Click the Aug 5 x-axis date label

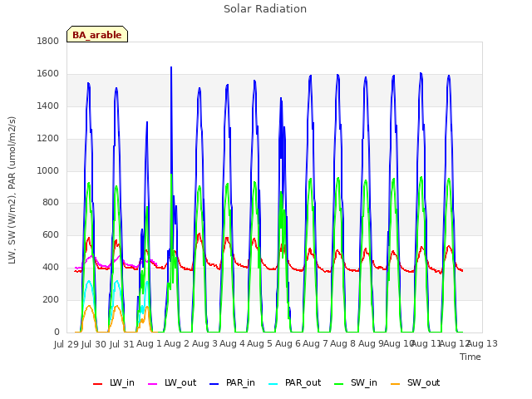pos(260,343)
